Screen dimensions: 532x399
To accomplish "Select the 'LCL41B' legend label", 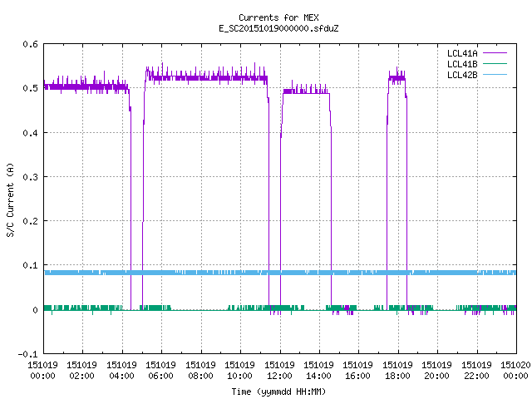I will point(462,64).
